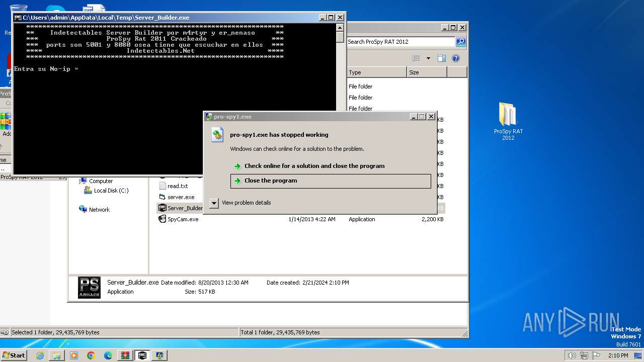Click Close the program option
Viewport: 644px width, 362px height.
tap(331, 181)
